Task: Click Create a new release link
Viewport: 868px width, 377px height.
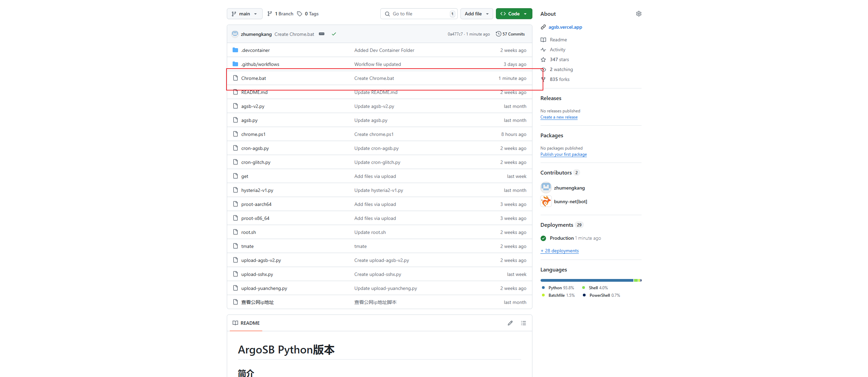Action: pos(559,117)
